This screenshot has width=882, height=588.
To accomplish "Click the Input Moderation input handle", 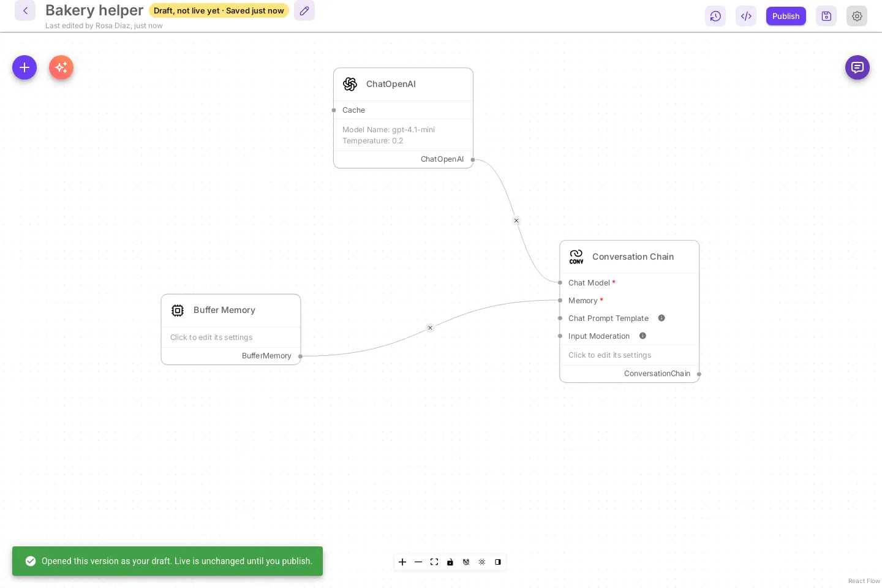I will [560, 336].
